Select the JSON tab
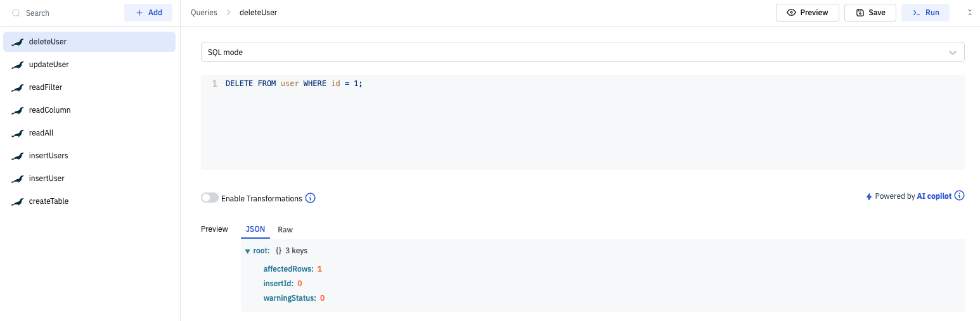Screen dimensions: 980x321 [255, 229]
